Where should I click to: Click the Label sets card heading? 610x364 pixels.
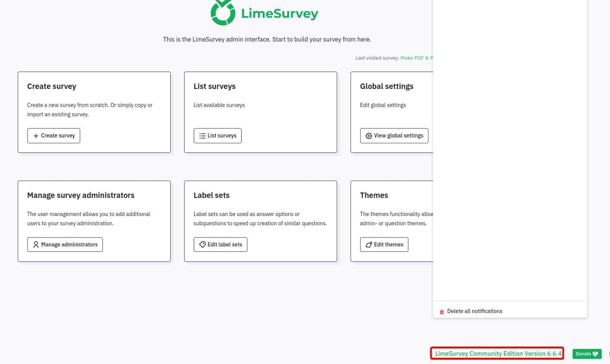pos(211,195)
